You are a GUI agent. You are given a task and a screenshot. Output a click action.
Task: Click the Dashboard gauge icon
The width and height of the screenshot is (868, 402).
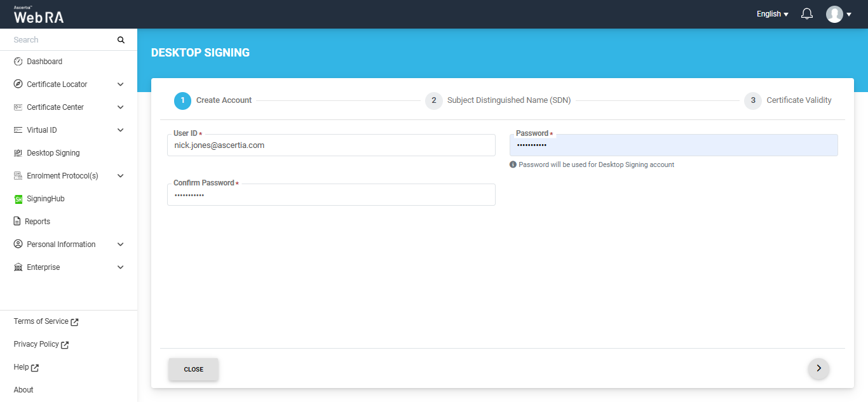click(x=18, y=62)
